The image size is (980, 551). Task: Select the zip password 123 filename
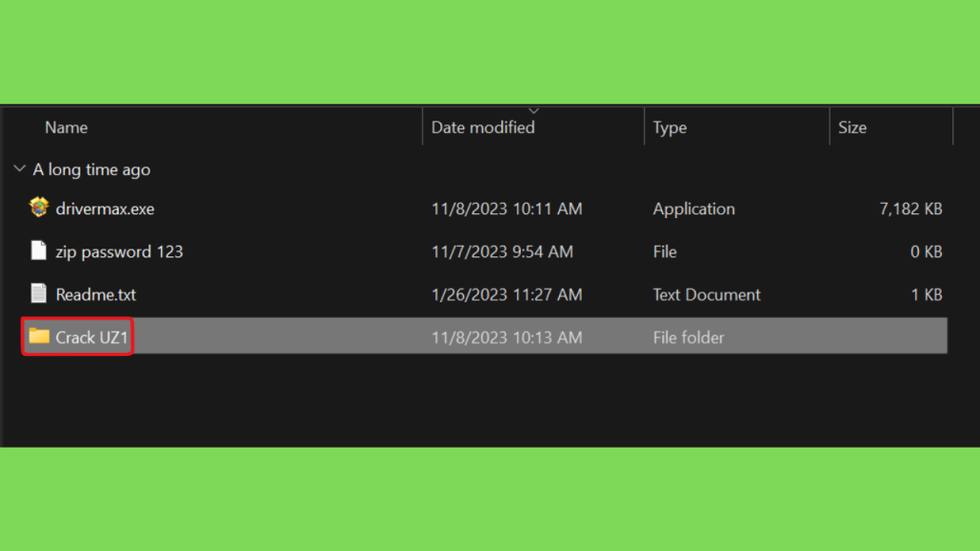[x=120, y=252]
